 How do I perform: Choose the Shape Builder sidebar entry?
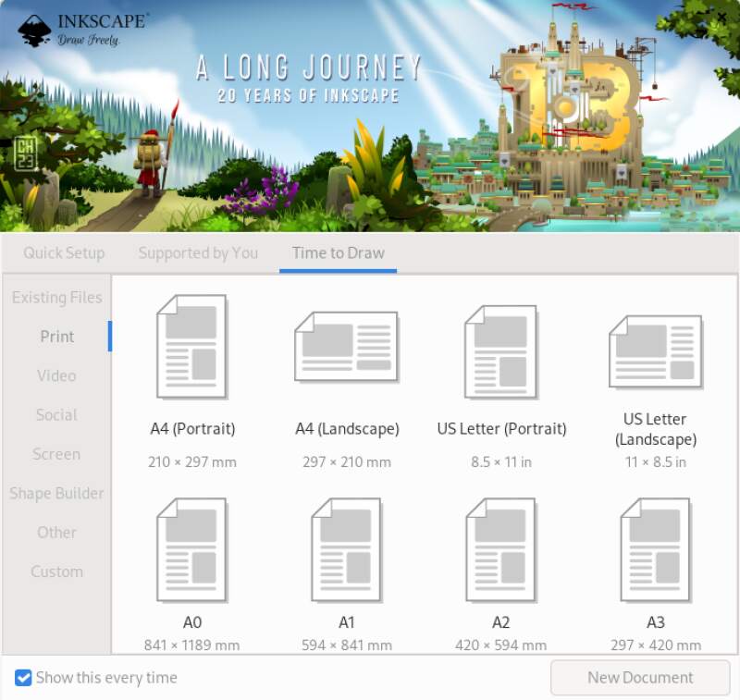pos(56,494)
